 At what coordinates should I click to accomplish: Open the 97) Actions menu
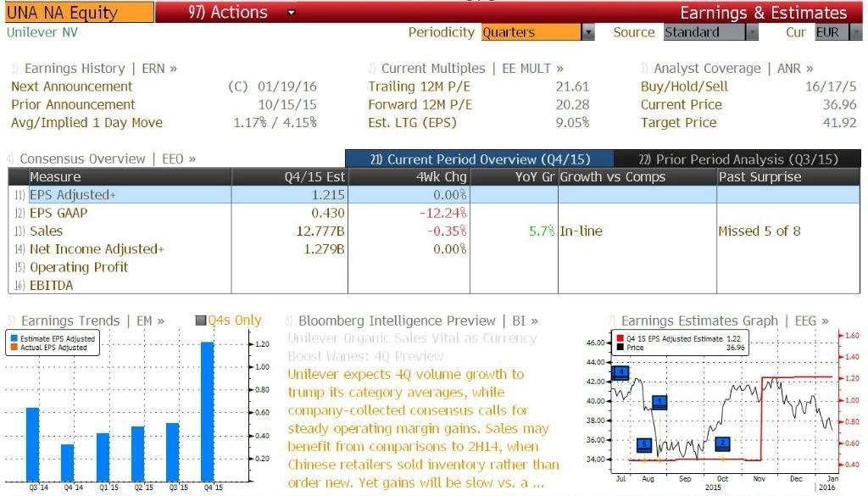coord(228,12)
